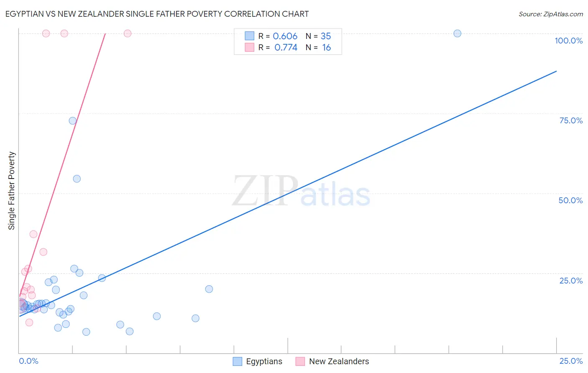This screenshot has width=588, height=373.
Task: Click the 0.0% x-axis origin label
Action: pos(28,361)
